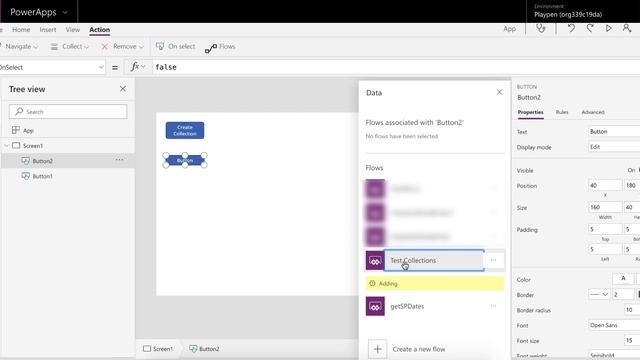Select the Action ribbon tab
The height and width of the screenshot is (360, 640).
pos(100,29)
